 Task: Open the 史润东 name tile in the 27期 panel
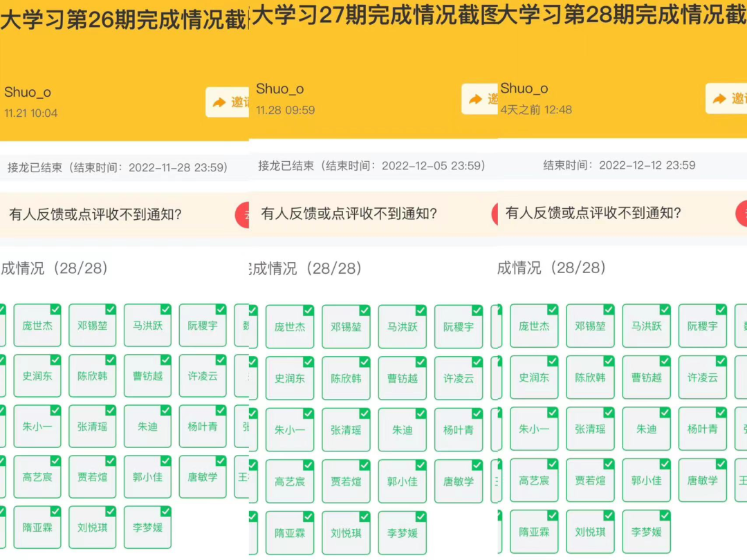[x=289, y=379]
